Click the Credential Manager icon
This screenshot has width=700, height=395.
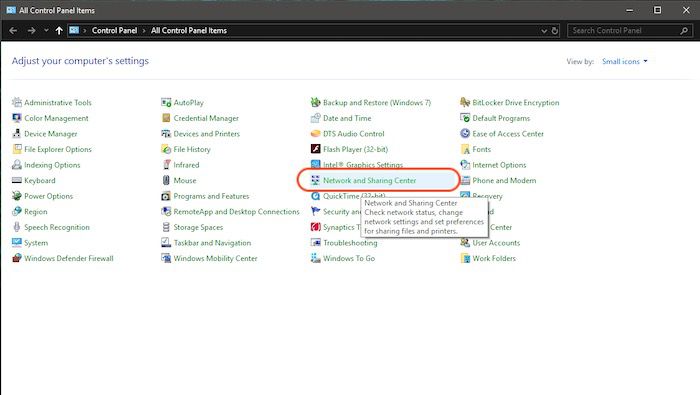pyautogui.click(x=166, y=118)
